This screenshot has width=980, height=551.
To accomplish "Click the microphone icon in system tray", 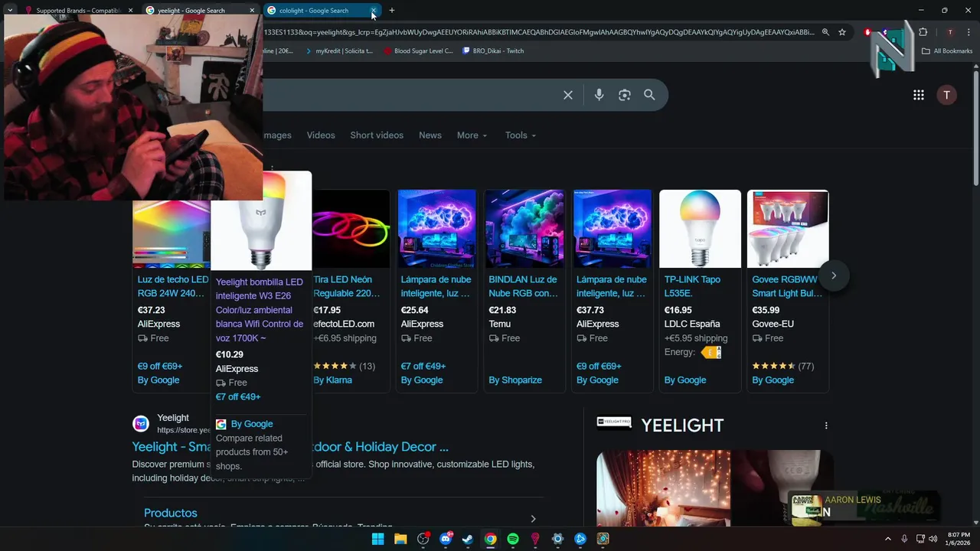I will pyautogui.click(x=904, y=539).
